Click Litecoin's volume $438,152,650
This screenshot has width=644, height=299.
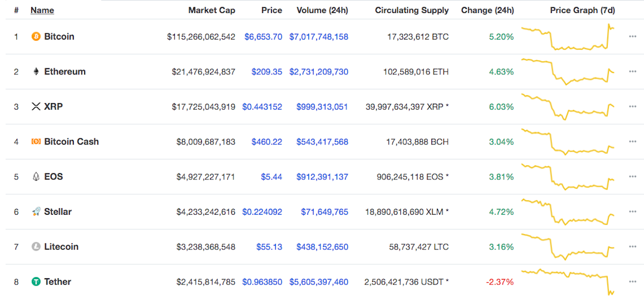[x=322, y=247]
